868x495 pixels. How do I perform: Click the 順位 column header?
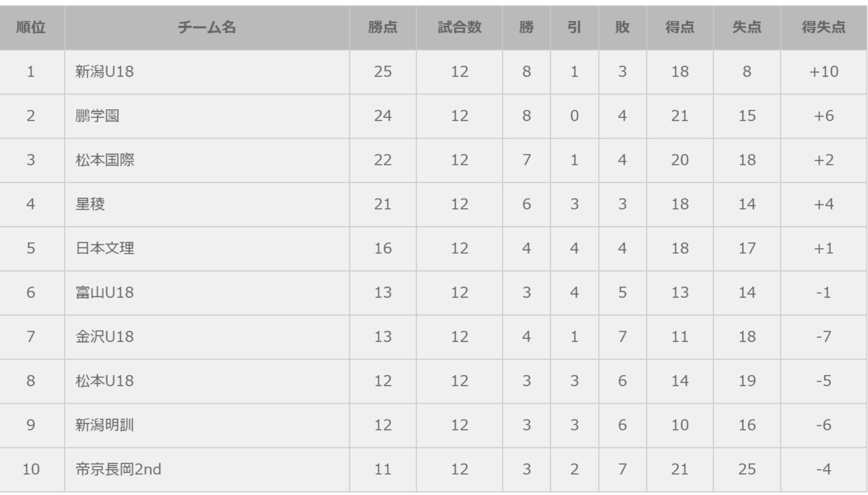(x=31, y=28)
